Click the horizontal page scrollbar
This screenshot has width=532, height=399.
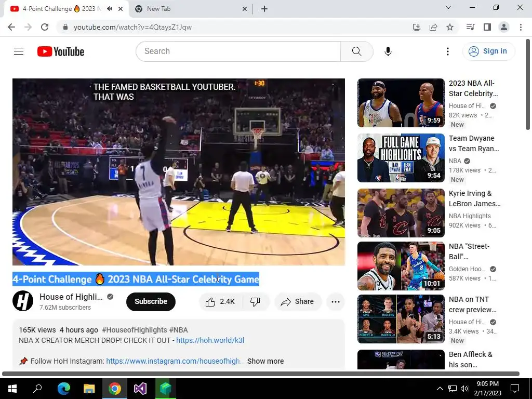[261, 374]
